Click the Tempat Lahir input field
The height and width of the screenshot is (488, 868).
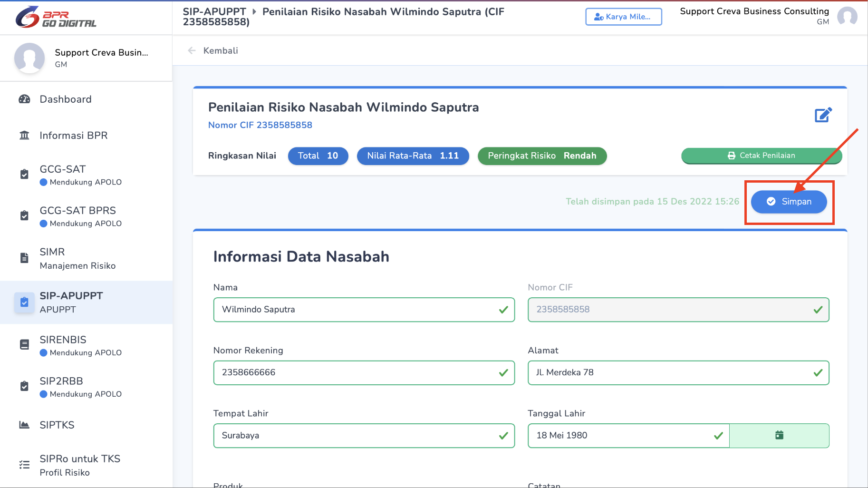364,436
